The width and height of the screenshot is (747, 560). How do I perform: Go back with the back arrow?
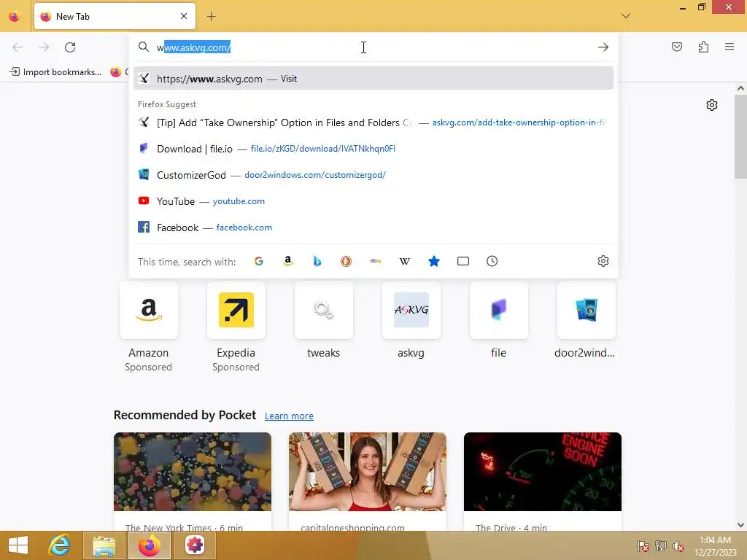[x=18, y=47]
